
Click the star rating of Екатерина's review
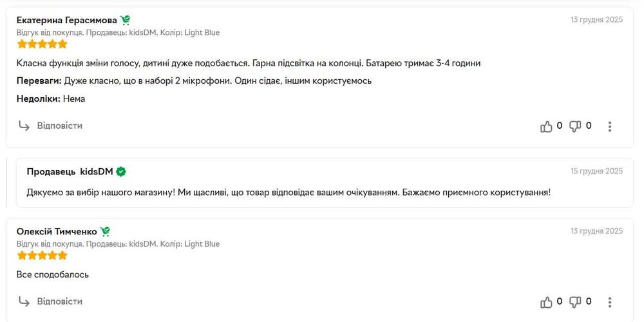pyautogui.click(x=42, y=44)
